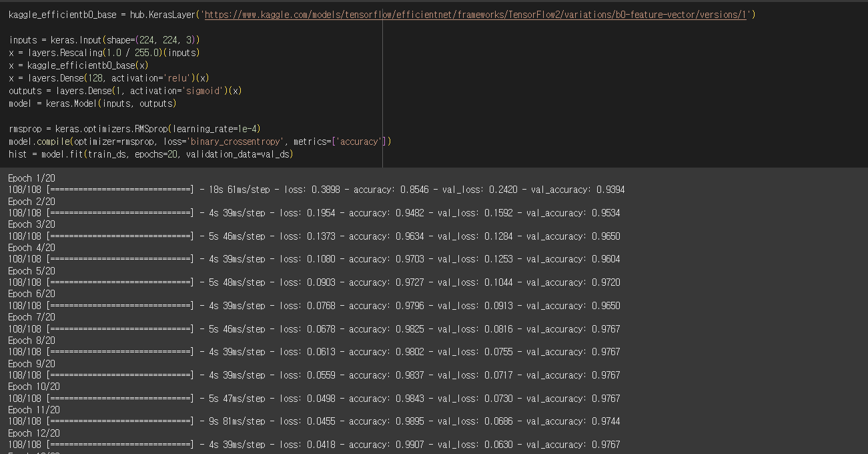Click the line 'x = kaggle_efficientb0_base(x)'
This screenshot has width=868, height=454.
pos(78,65)
